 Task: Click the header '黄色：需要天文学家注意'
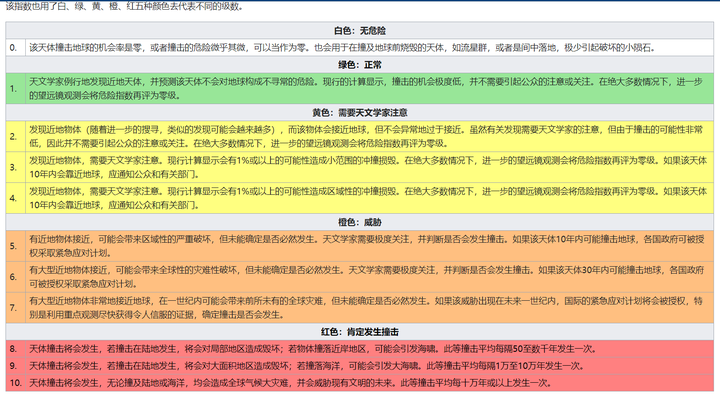point(360,112)
